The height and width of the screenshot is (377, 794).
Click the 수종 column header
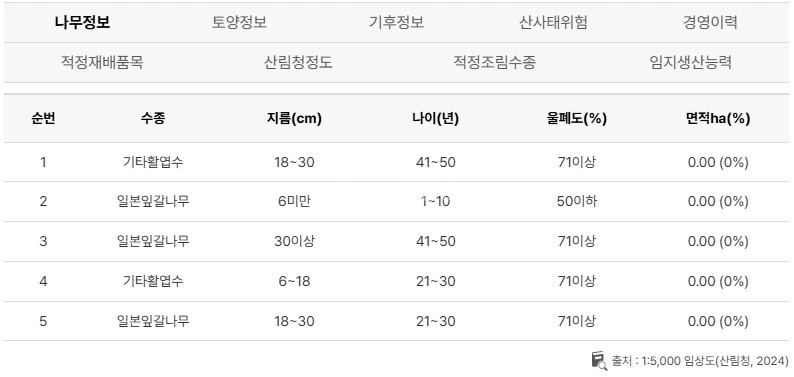point(153,119)
